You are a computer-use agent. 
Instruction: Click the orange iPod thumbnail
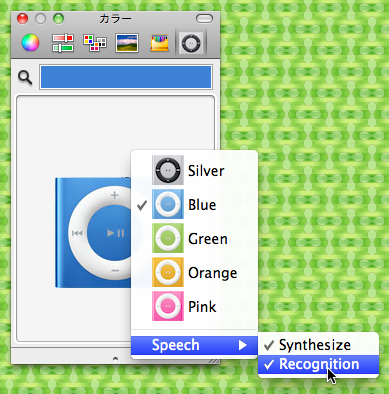click(168, 272)
